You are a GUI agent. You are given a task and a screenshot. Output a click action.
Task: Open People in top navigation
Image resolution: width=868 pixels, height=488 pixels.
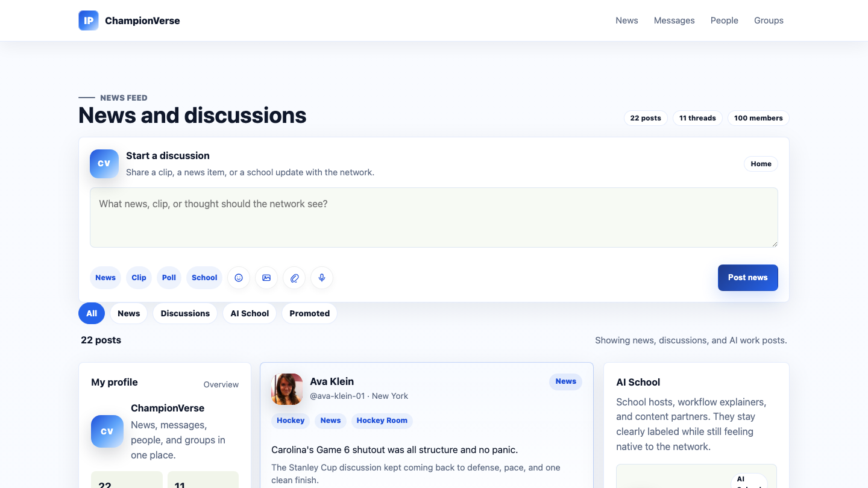point(725,20)
